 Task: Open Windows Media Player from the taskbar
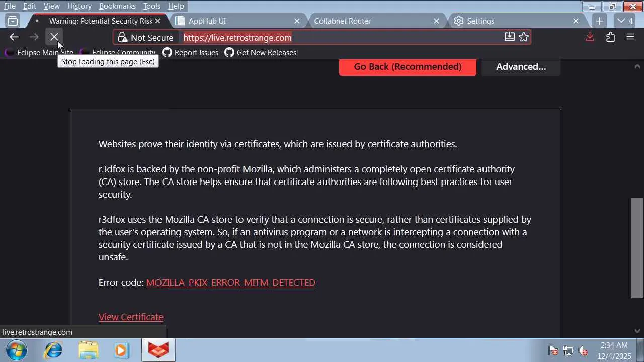click(122, 350)
